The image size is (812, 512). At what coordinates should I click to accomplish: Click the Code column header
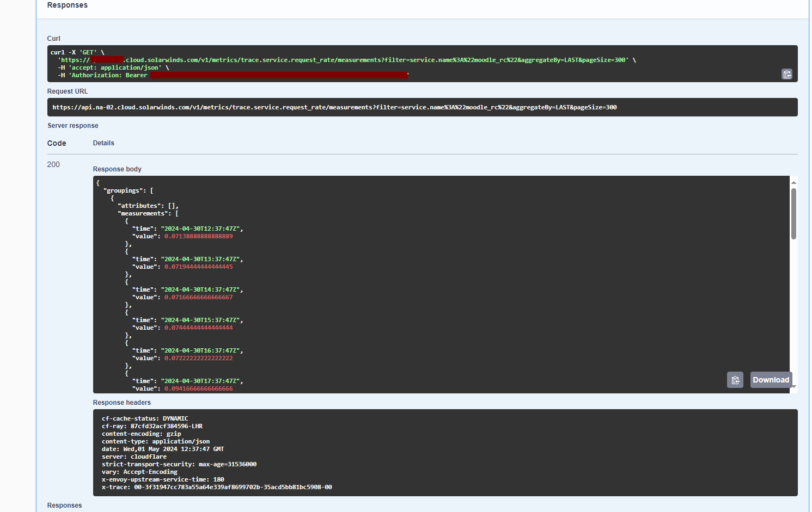pos(57,143)
